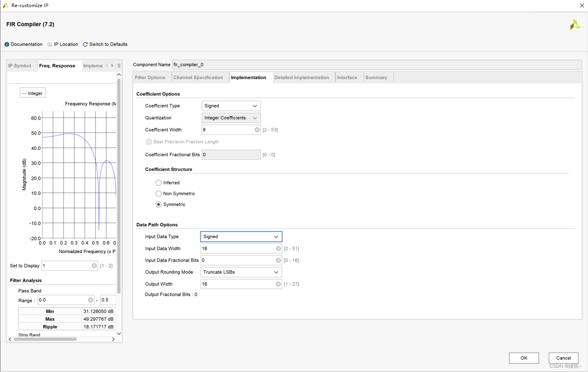The height and width of the screenshot is (372, 588).
Task: Clear the Output Width field
Action: click(278, 284)
